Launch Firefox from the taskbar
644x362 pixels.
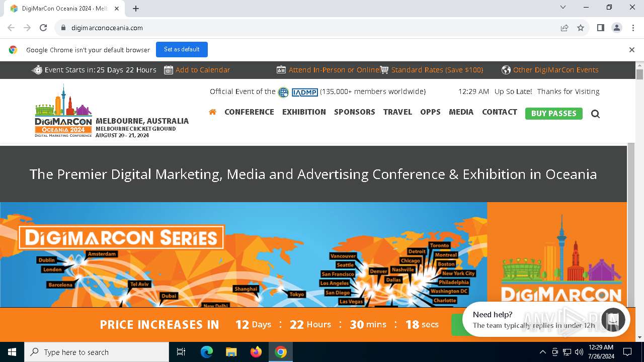click(256, 352)
